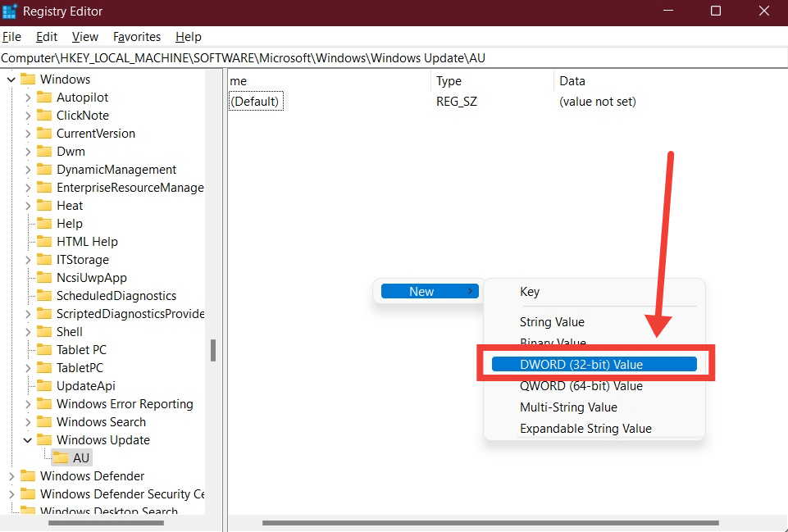
Task: Open the Edit menu
Action: [x=47, y=37]
